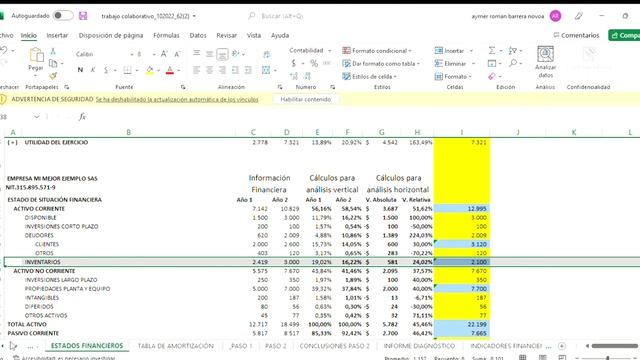The height and width of the screenshot is (360, 640).
Task: Click the Clear eraser icon
Action: (x=492, y=76)
